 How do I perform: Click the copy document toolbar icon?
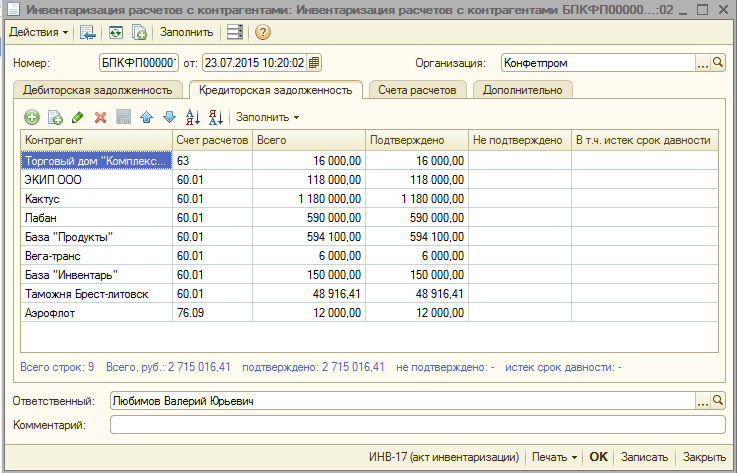click(x=139, y=32)
